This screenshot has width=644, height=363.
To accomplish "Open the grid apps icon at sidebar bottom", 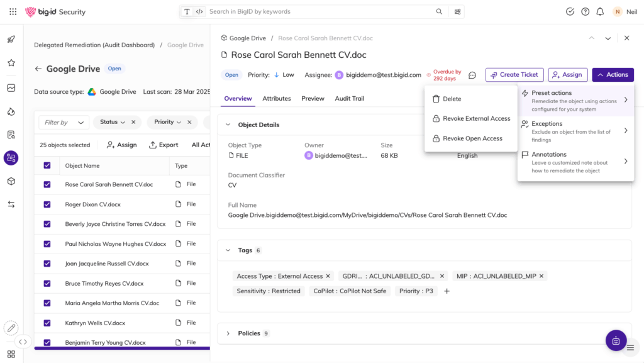I will pyautogui.click(x=11, y=354).
